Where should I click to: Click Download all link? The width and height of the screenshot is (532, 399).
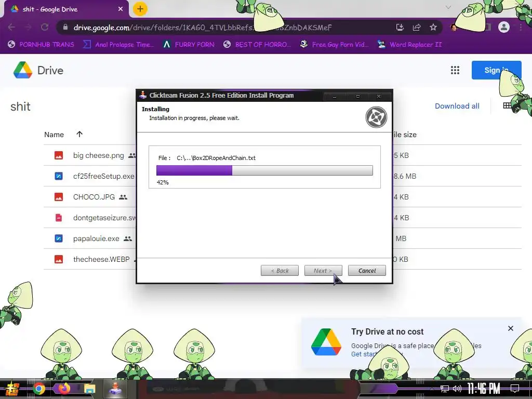click(x=457, y=106)
